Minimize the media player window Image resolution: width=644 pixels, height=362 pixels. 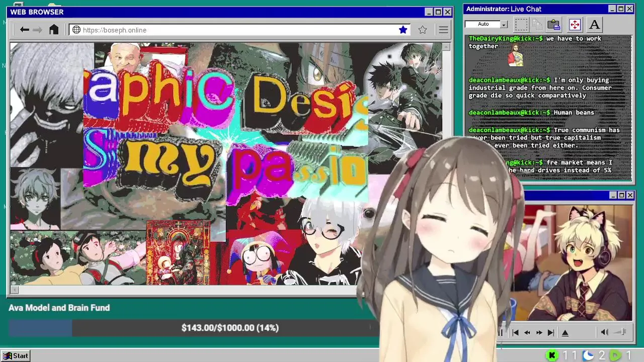click(x=613, y=195)
